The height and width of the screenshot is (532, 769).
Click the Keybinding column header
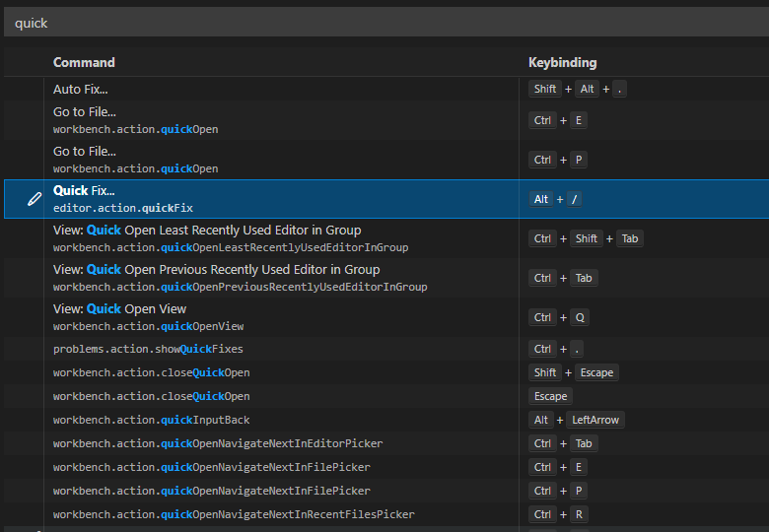pos(562,62)
